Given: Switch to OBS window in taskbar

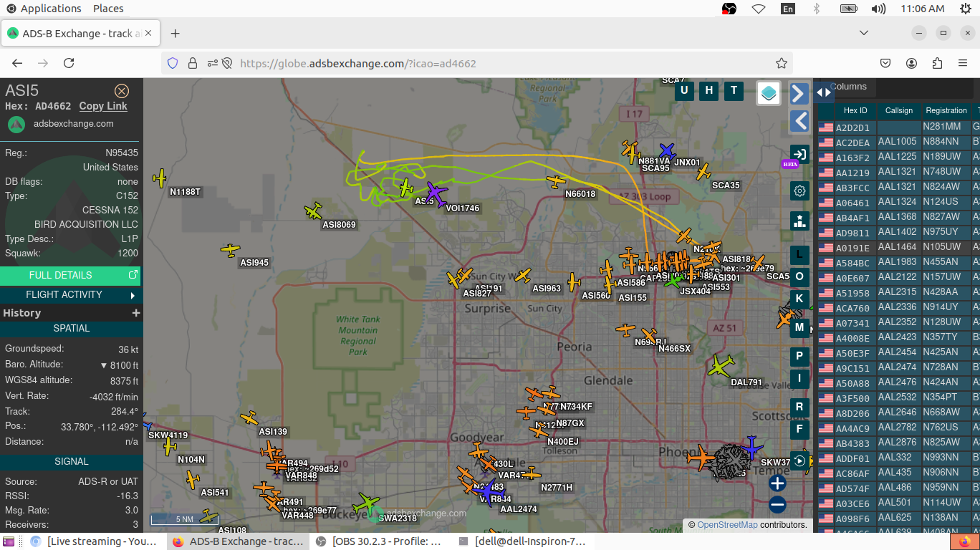Looking at the screenshot, I should click(380, 541).
